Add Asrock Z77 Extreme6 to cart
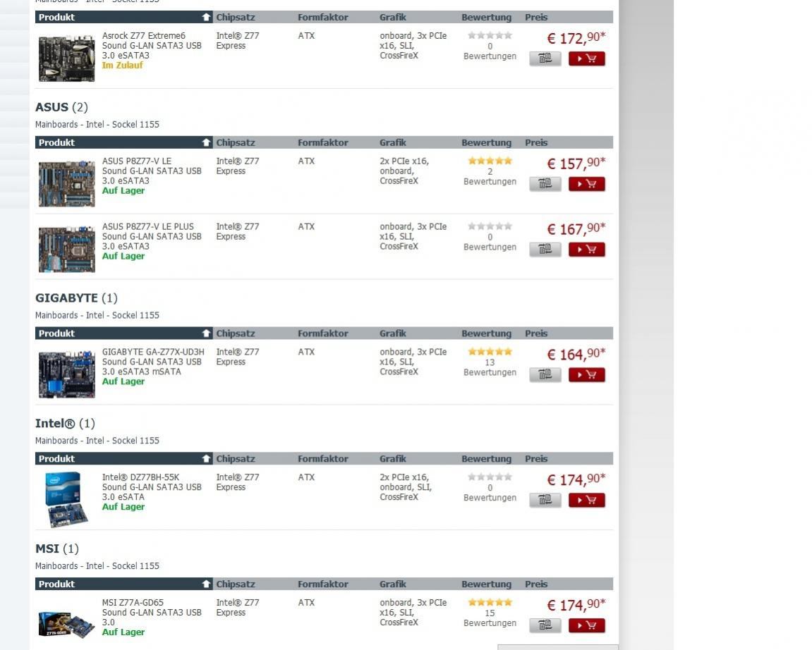This screenshot has height=650, width=812. [x=586, y=59]
